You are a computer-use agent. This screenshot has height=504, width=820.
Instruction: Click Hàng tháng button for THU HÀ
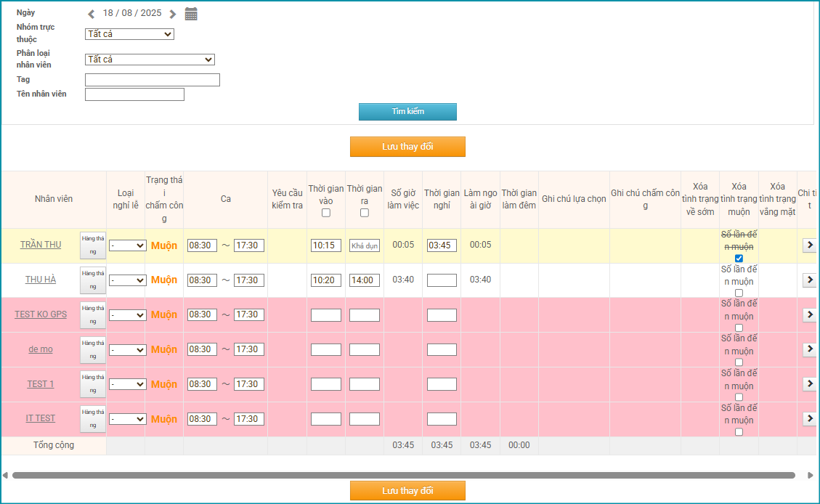click(x=93, y=280)
